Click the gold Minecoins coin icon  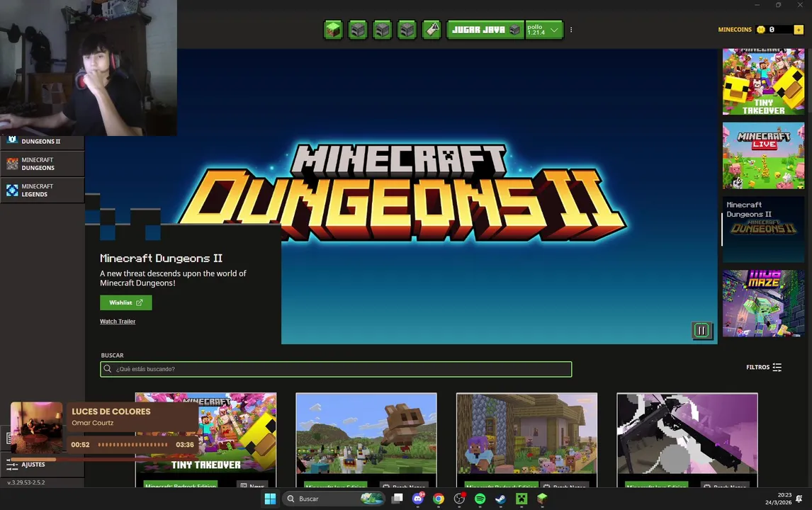point(761,30)
